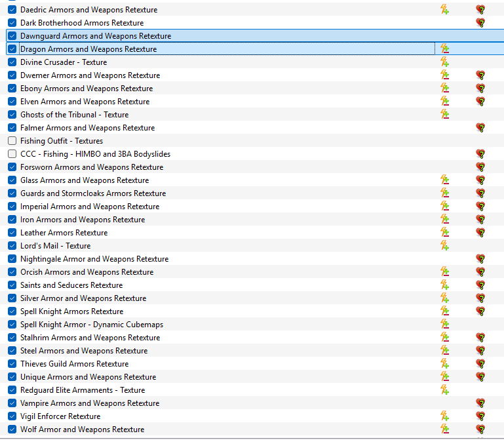
Task: Click the conflict lightning icon for Orcish Armors
Action: pos(444,272)
